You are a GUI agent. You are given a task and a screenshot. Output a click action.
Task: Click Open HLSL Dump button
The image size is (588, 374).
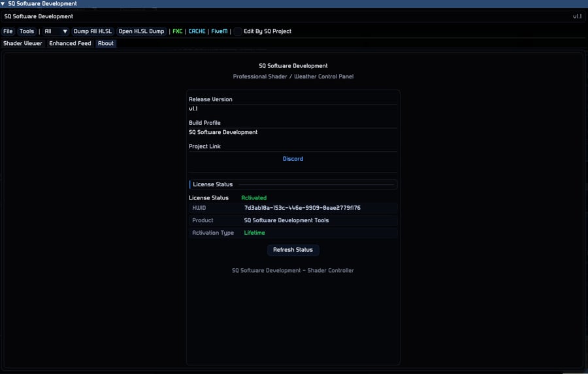click(x=141, y=31)
